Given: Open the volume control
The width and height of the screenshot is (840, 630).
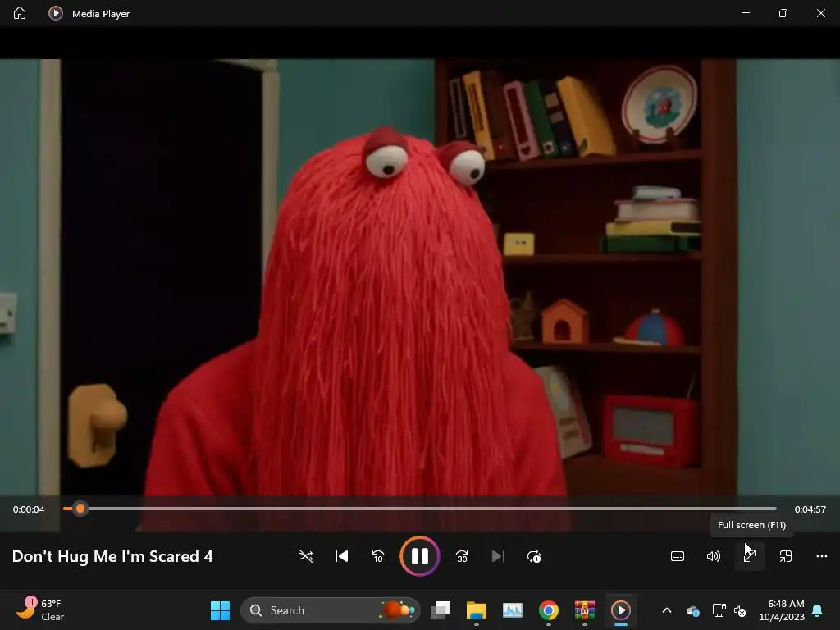Looking at the screenshot, I should (714, 557).
